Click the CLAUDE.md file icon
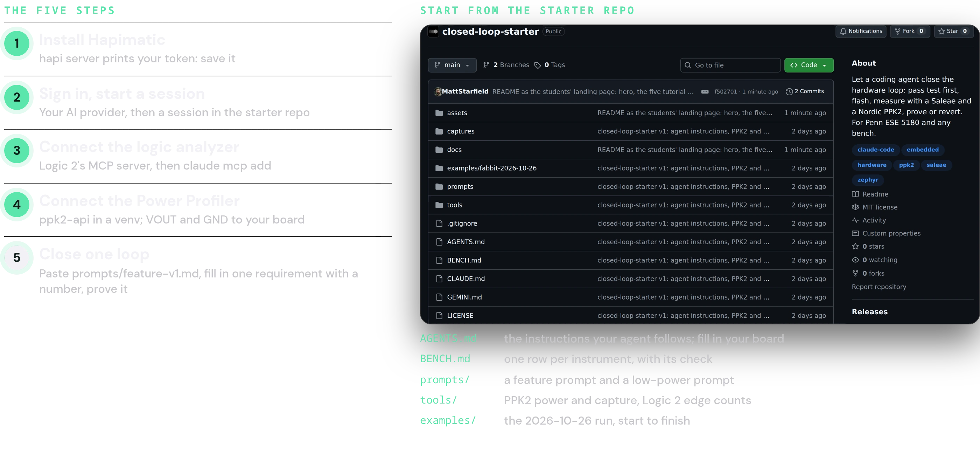The image size is (980, 454). pyautogui.click(x=439, y=279)
